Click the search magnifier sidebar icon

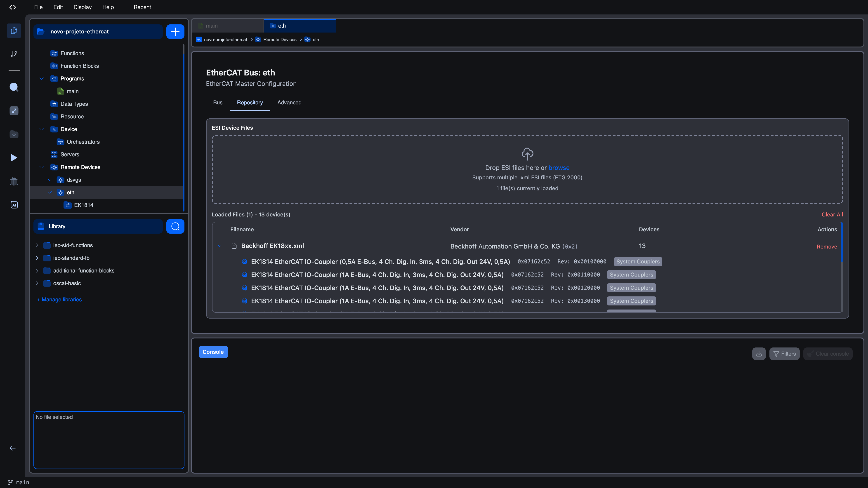click(x=14, y=87)
